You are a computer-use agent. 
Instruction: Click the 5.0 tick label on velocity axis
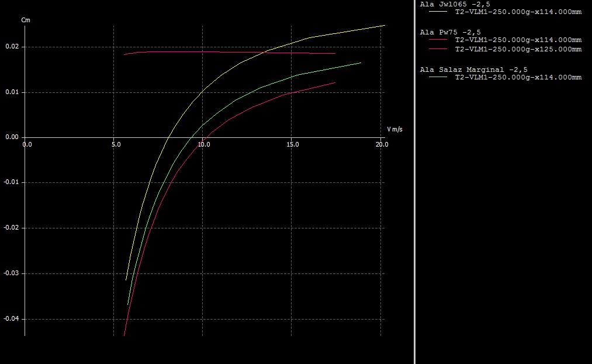(x=115, y=144)
